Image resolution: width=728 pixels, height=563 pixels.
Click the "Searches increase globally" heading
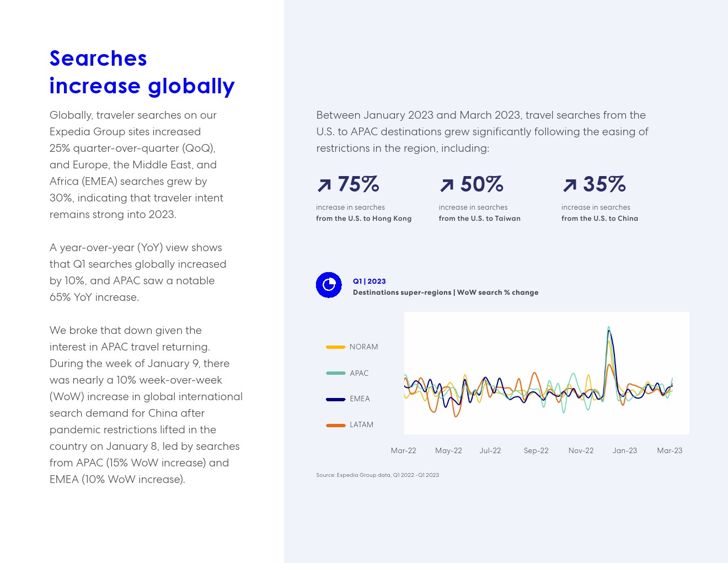coord(142,72)
